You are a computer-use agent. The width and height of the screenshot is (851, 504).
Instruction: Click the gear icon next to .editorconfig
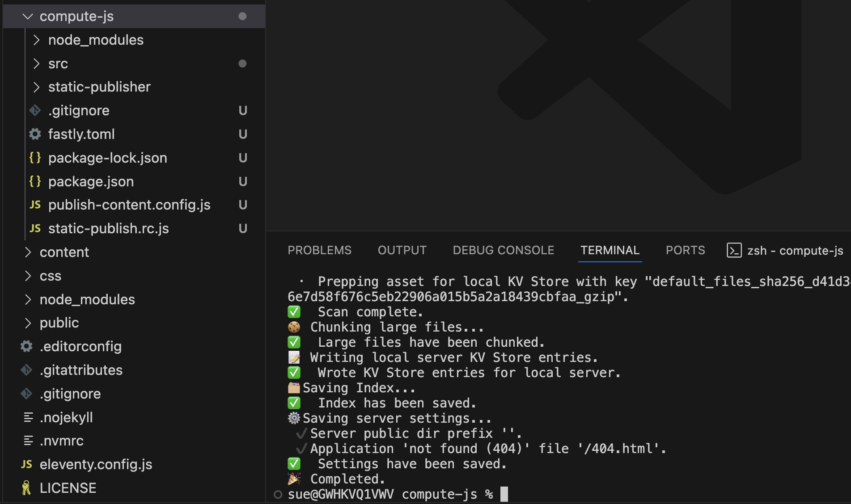point(26,346)
